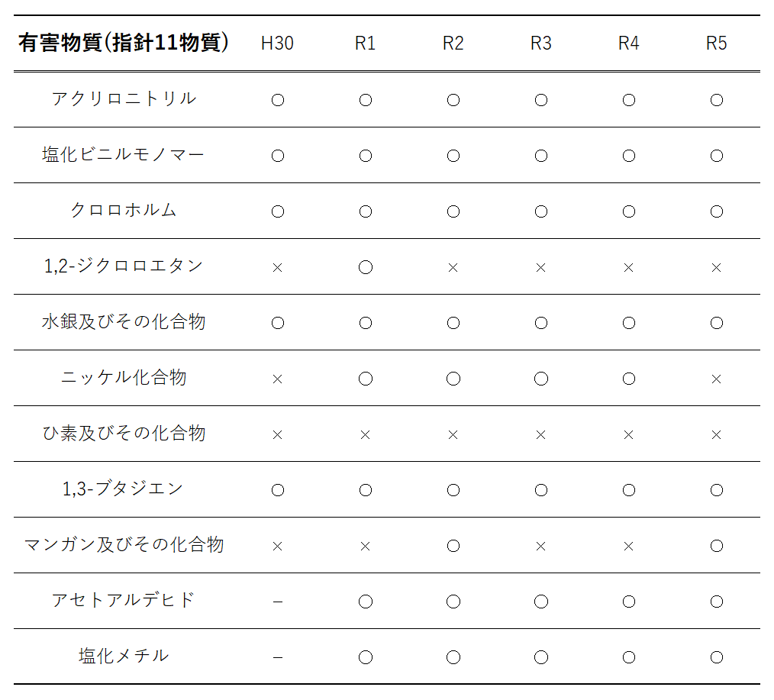Click the 1,2-ジクロロエタン row label
The height and width of the screenshot is (700, 774).
coord(124,266)
